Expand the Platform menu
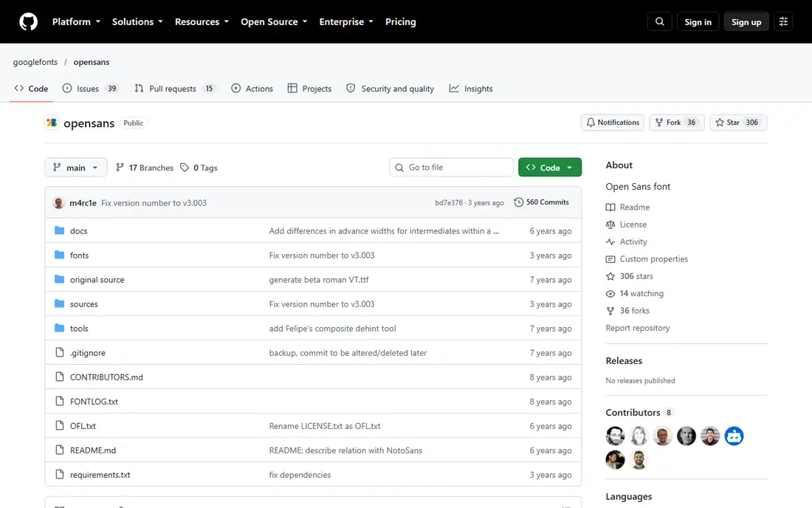This screenshot has width=812, height=508. pos(76,21)
